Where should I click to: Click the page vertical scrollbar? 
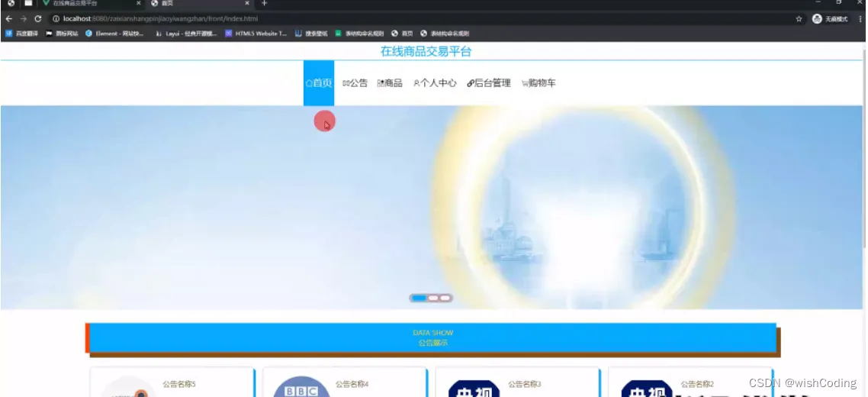(x=865, y=150)
